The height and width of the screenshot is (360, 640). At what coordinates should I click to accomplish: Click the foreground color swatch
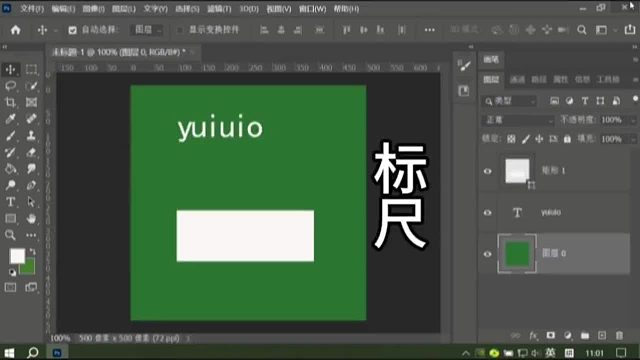point(17,256)
